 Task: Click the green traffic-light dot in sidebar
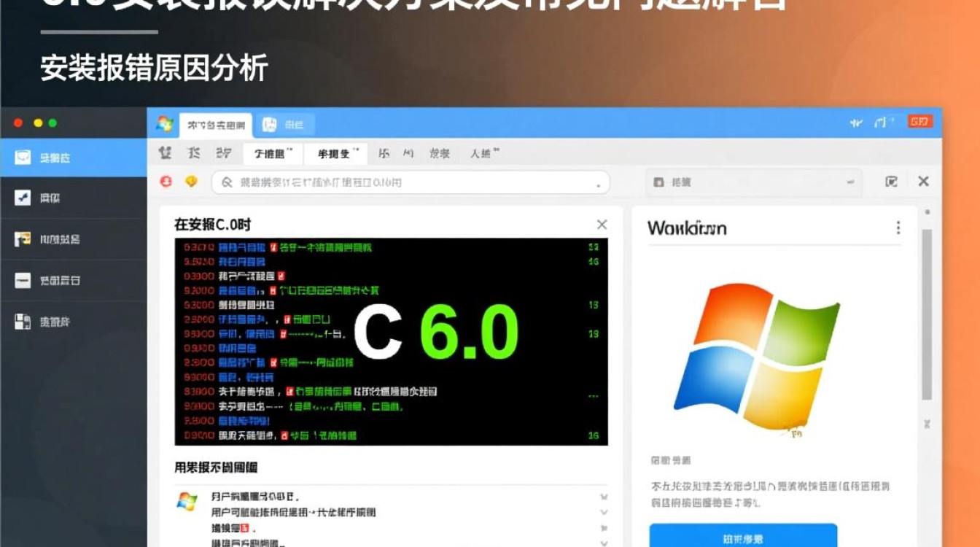[x=52, y=123]
